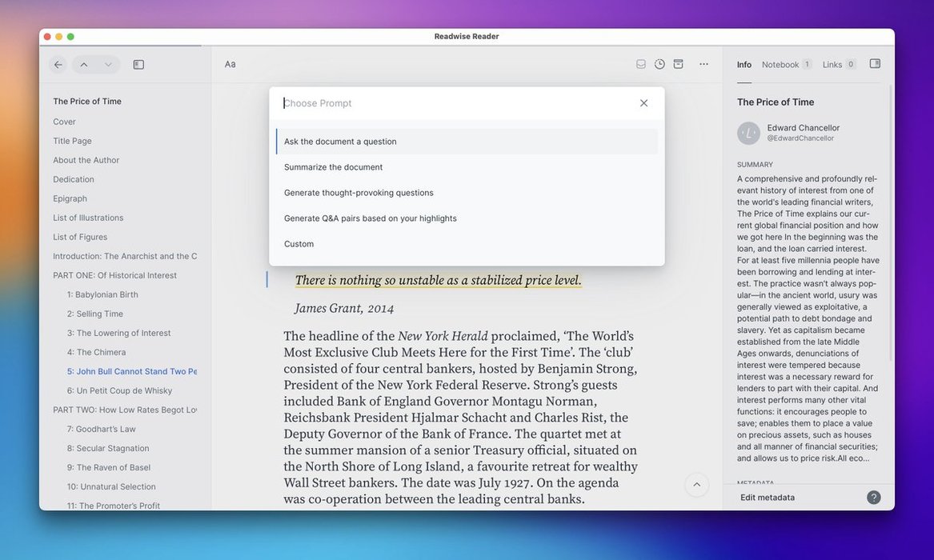Select the Custom prompt option

click(467, 244)
